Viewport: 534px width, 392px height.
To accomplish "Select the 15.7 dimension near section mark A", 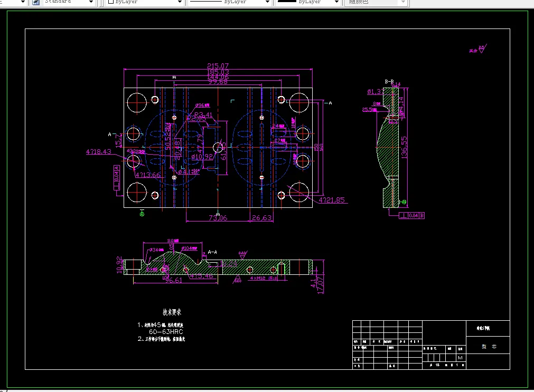I will point(118,140).
